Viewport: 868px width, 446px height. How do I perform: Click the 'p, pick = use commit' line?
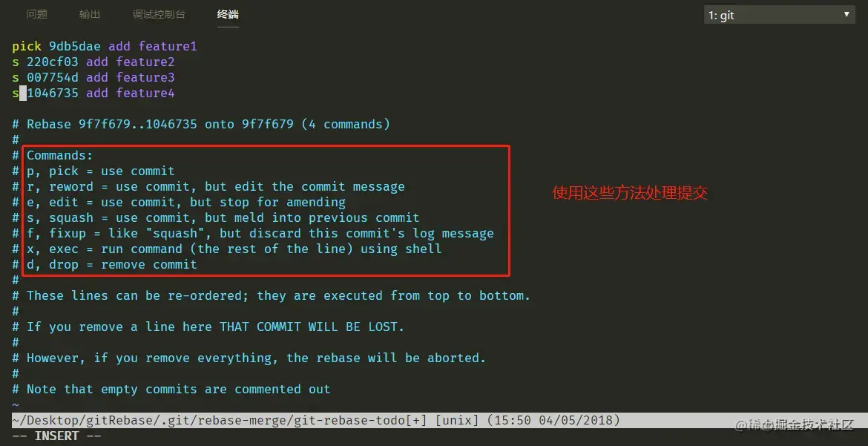pos(101,171)
